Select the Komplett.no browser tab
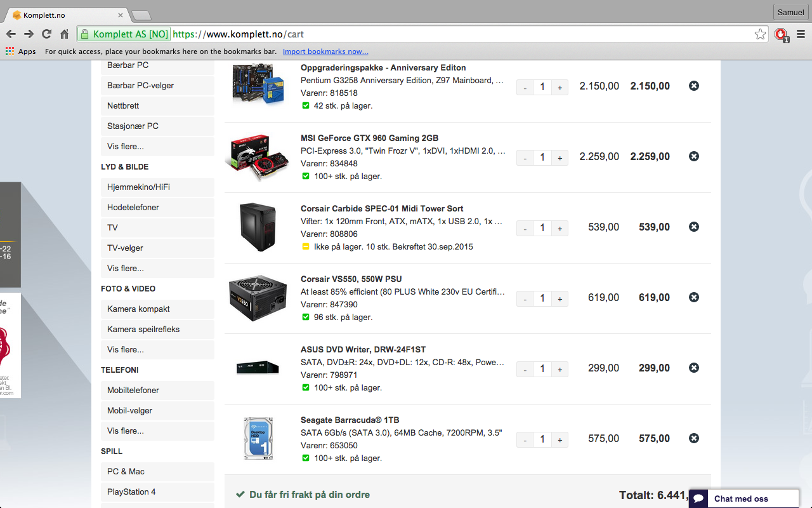Viewport: 812px width, 508px height. (x=69, y=15)
